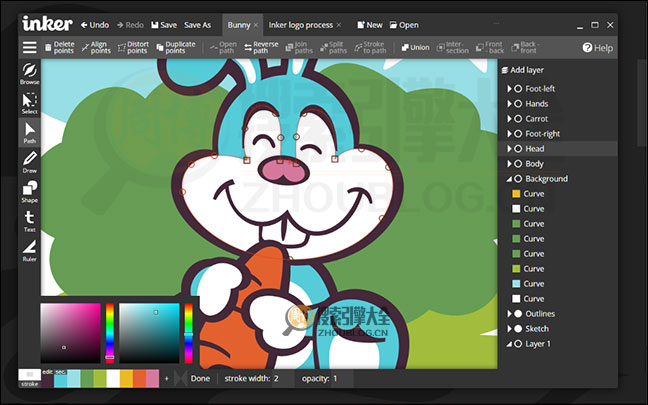648x405 pixels.
Task: Apply Union operation
Action: 415,48
